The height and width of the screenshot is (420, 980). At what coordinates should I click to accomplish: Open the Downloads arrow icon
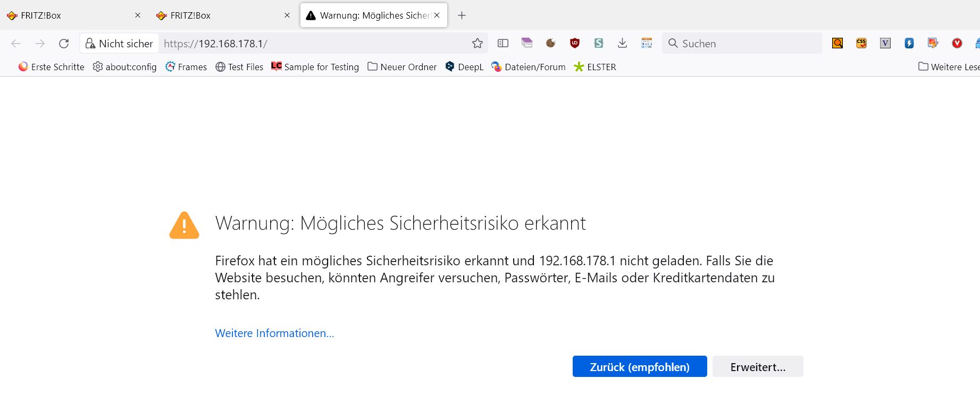click(x=623, y=44)
